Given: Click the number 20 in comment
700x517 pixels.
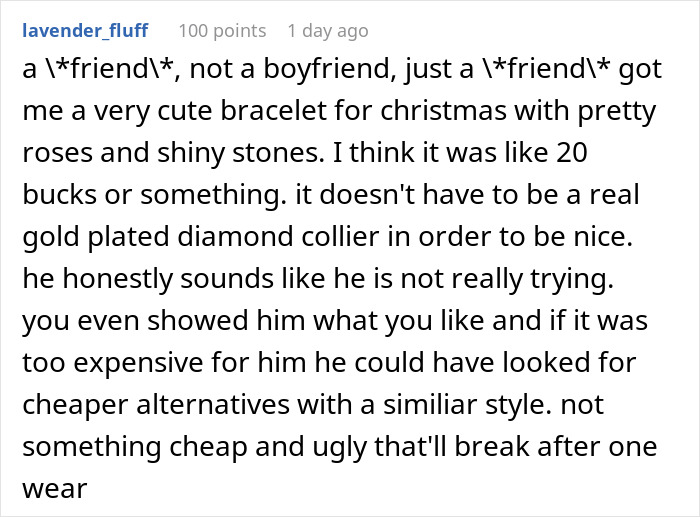Looking at the screenshot, I should (x=571, y=152).
